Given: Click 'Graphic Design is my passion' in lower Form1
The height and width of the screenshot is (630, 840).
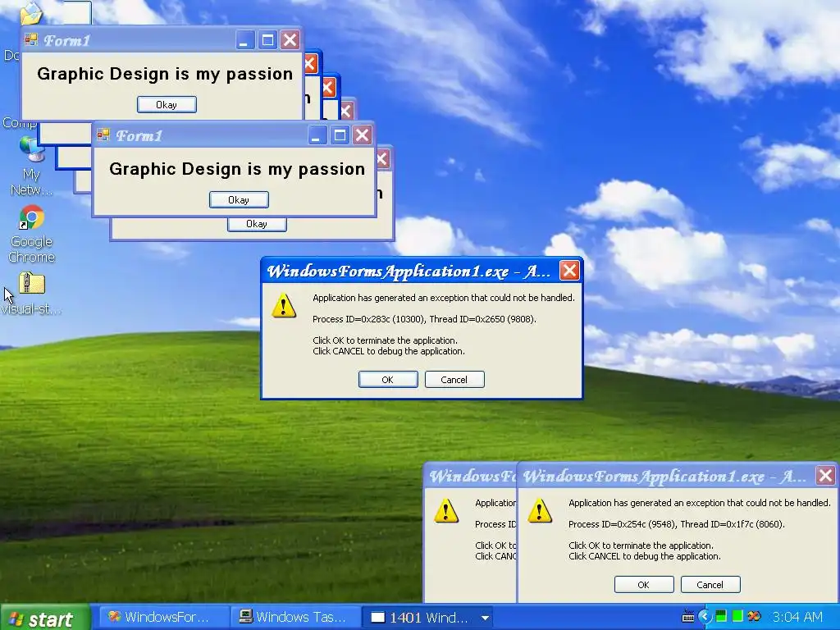Looking at the screenshot, I should coord(237,170).
